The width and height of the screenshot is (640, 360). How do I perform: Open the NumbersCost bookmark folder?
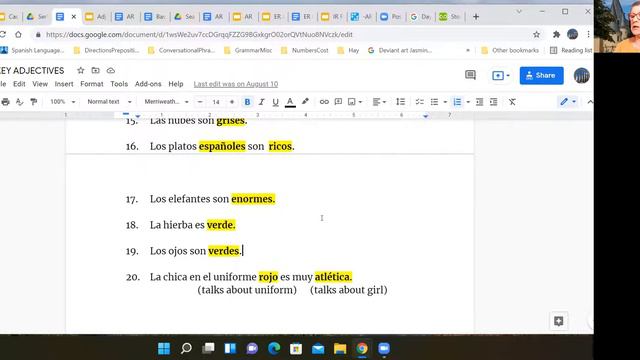click(x=305, y=50)
